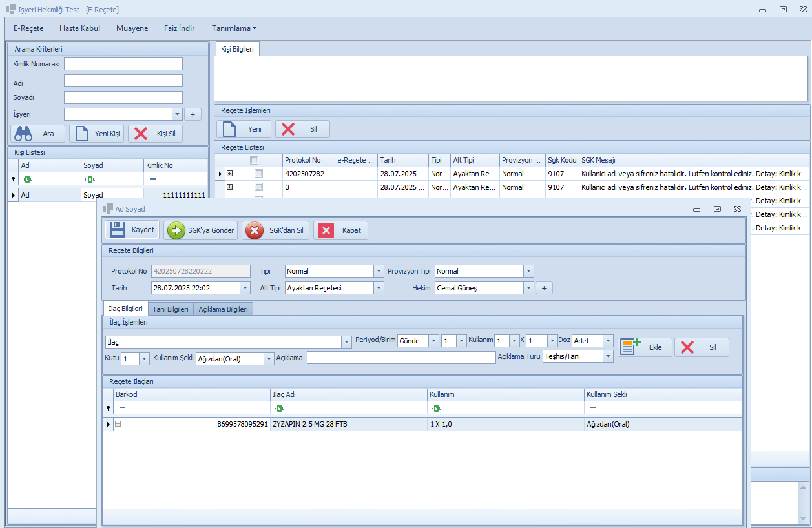Click the Kaydet save floppy icon
The width and height of the screenshot is (812, 528).
click(117, 230)
